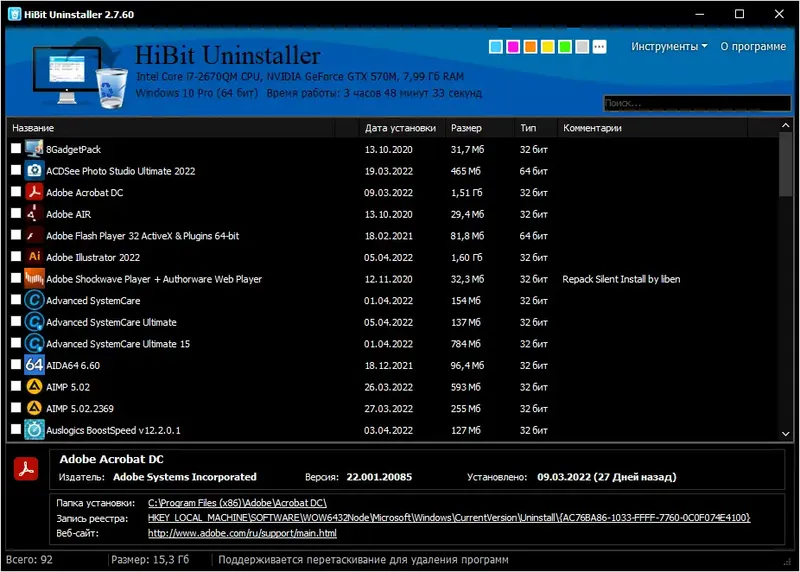Sort by Размер column header
800x572 pixels.
pyautogui.click(x=479, y=128)
